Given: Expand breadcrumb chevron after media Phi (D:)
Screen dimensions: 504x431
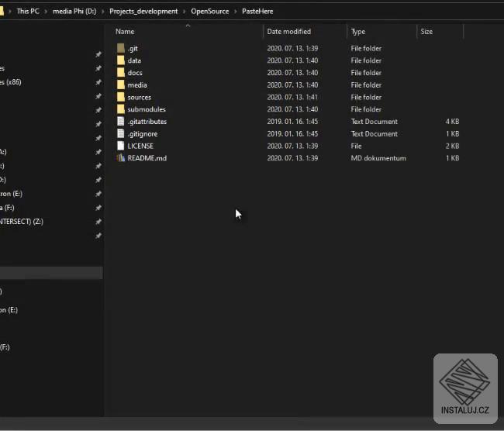Looking at the screenshot, I should [102, 12].
